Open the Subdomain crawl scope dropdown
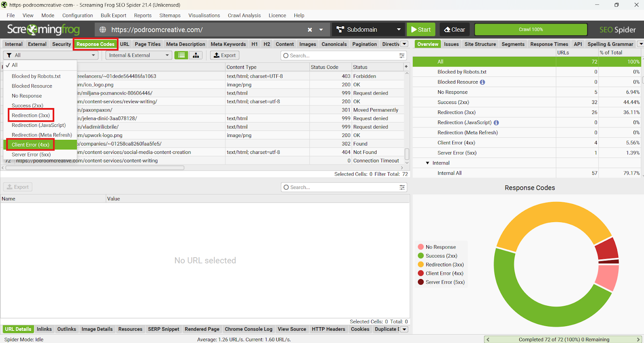The height and width of the screenshot is (343, 644). tap(369, 29)
